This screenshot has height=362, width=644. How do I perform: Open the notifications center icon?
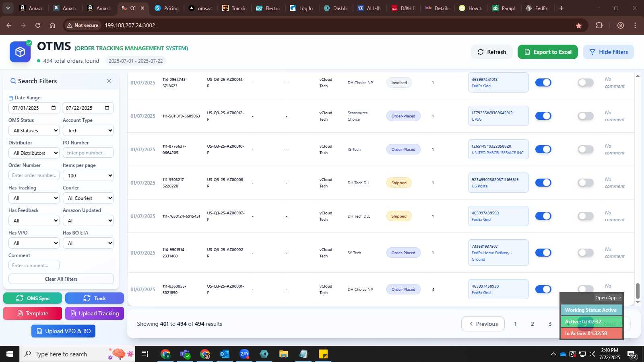632,354
